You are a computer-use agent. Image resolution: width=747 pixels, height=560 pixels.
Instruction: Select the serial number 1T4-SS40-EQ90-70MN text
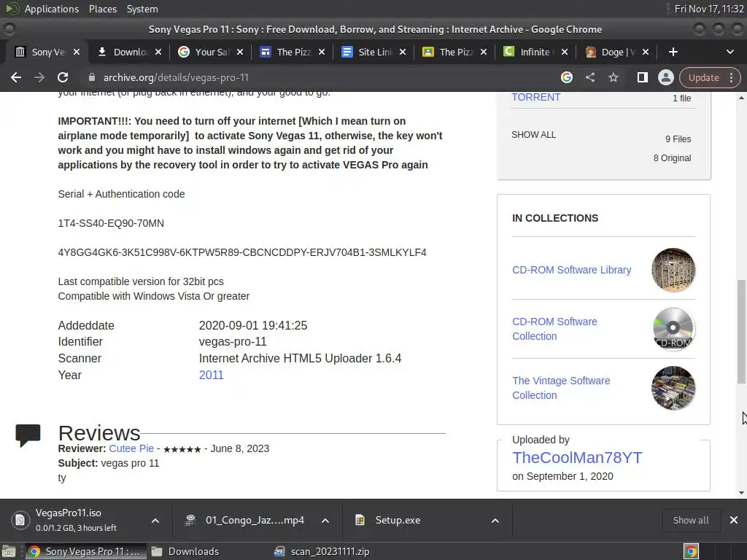coord(111,223)
